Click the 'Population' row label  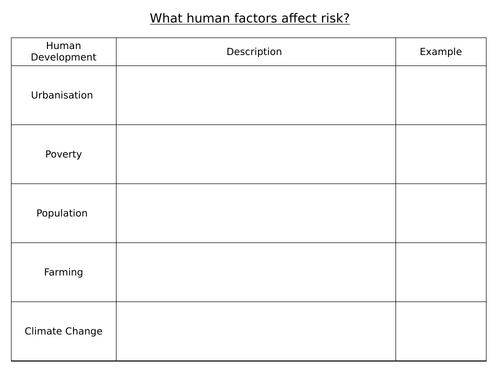coord(62,213)
